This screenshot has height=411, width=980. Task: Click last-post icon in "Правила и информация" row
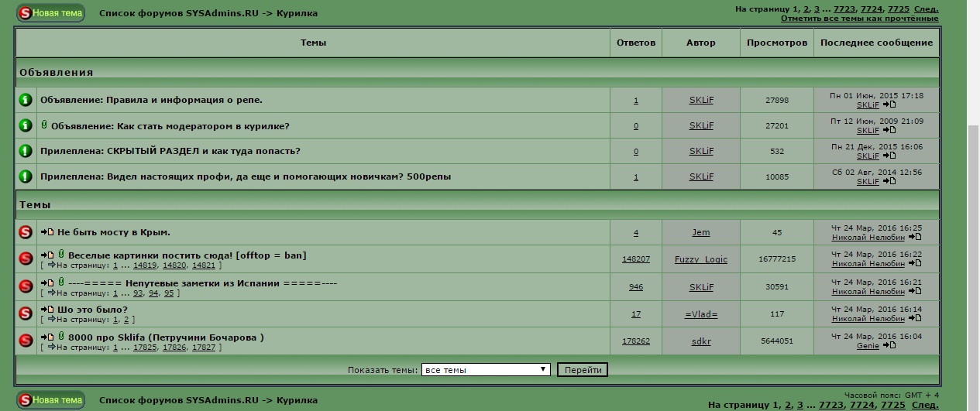click(x=889, y=104)
